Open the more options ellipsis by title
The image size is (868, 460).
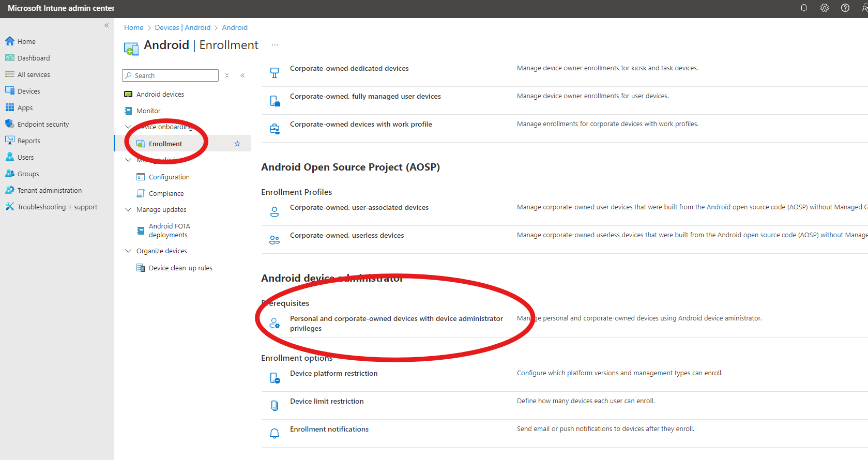coord(275,45)
